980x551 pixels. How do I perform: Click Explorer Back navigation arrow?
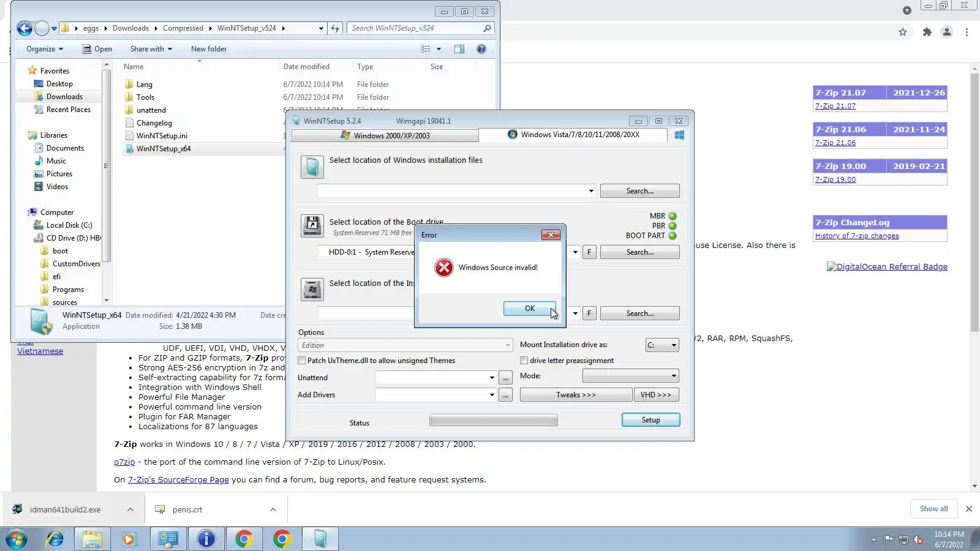point(24,28)
